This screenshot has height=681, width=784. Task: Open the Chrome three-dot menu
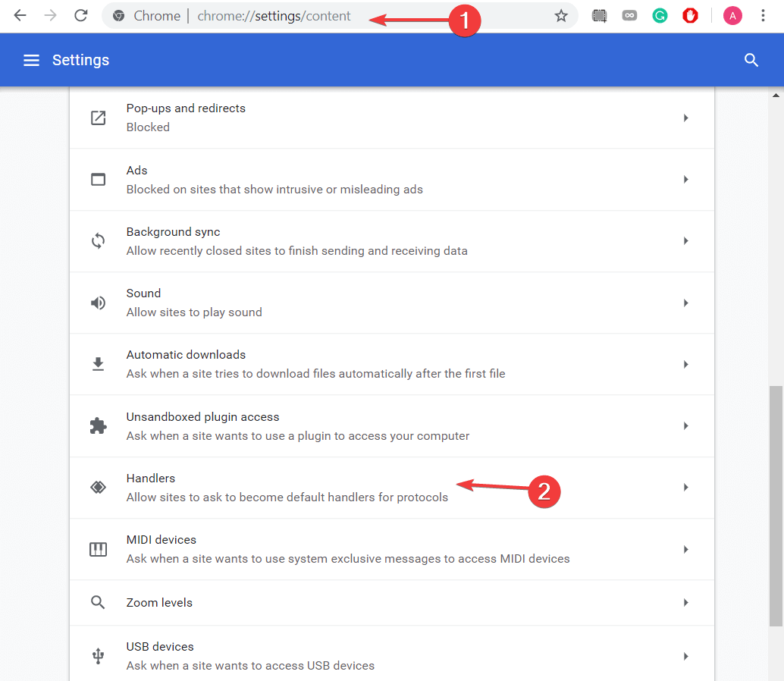tap(763, 16)
